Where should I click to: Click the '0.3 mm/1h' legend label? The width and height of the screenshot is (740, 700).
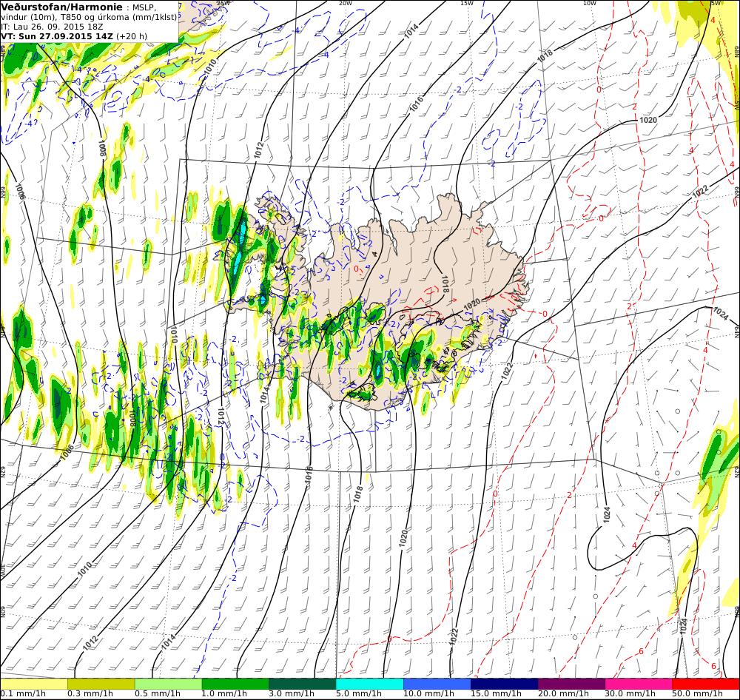point(90,694)
